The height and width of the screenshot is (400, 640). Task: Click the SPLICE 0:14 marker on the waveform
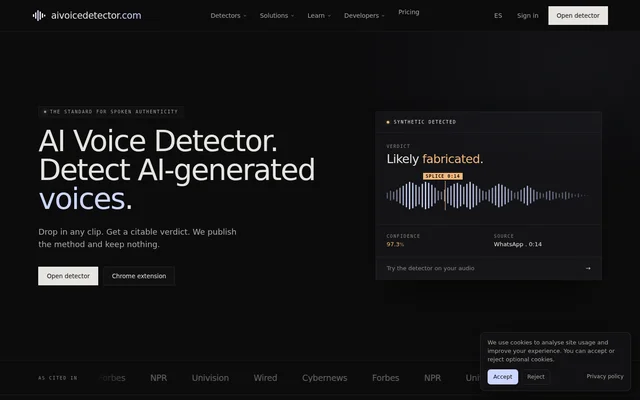click(443, 176)
